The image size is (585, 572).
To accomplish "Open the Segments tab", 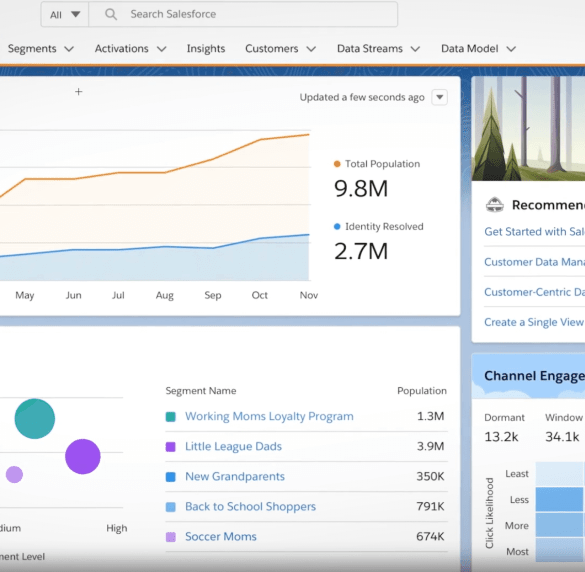I will click(32, 49).
